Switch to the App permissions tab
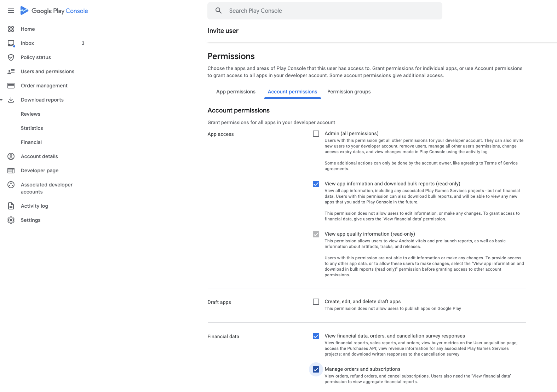The image size is (557, 392). (x=236, y=92)
